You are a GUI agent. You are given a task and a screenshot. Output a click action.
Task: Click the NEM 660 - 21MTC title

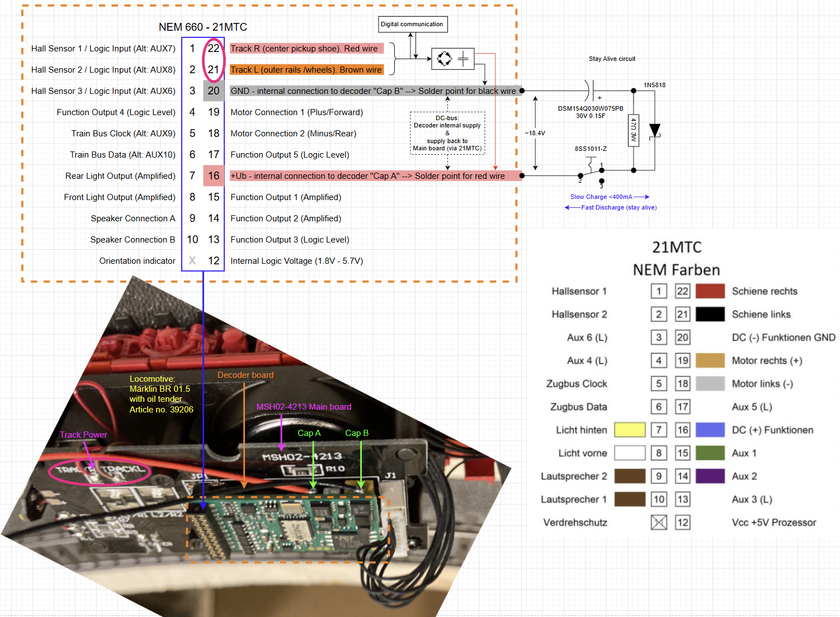tap(202, 27)
